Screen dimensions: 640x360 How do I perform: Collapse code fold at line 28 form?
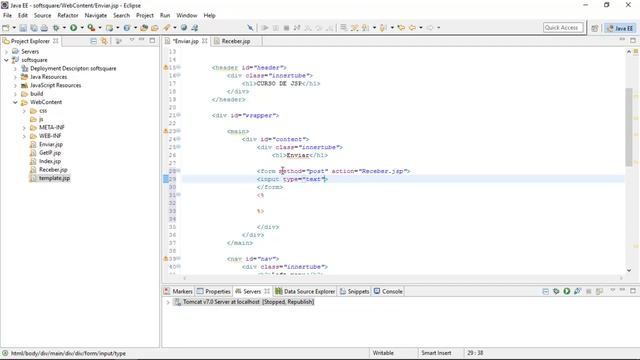tap(178, 171)
